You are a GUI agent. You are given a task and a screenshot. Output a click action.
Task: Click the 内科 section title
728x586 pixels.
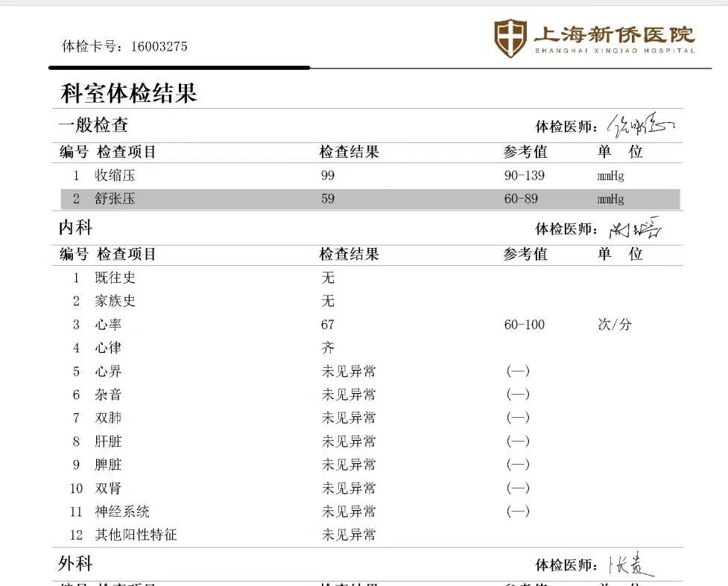point(75,226)
